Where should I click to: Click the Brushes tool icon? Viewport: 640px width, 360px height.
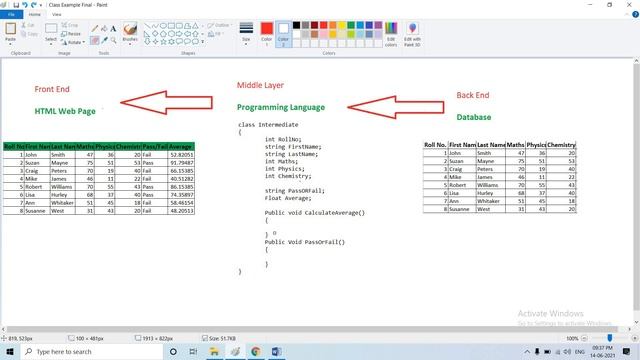(130, 29)
